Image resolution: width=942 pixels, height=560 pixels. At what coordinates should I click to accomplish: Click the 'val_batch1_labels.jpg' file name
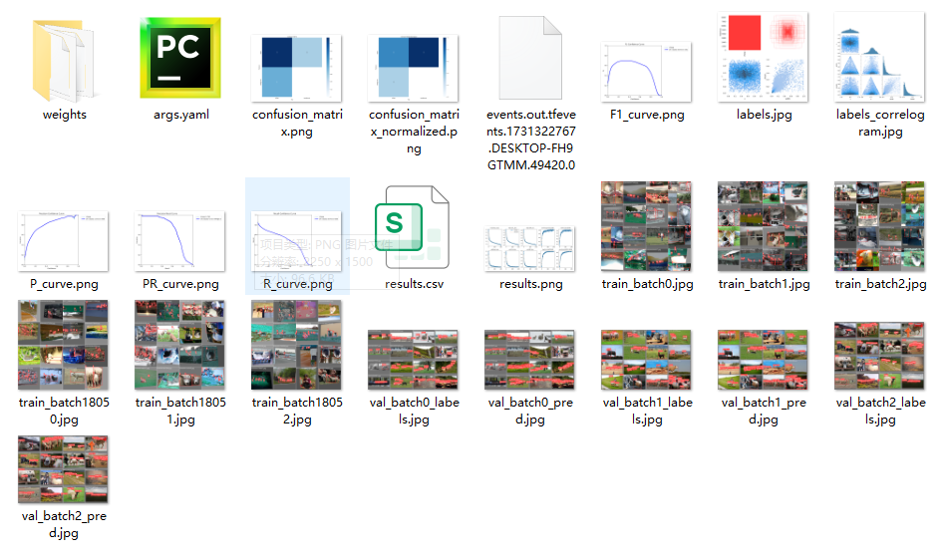tap(647, 411)
